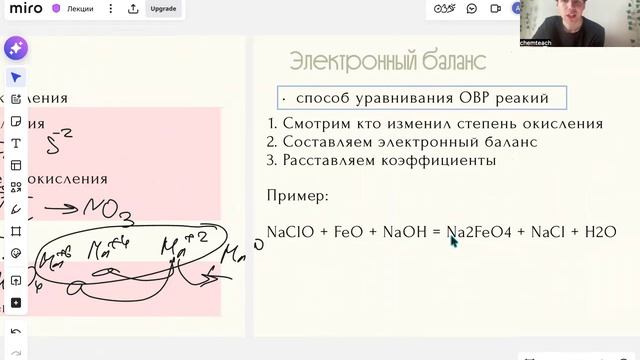Image resolution: width=640 pixels, height=360 pixels.
Task: Click the окисления text on left panel
Action: [x=69, y=179]
